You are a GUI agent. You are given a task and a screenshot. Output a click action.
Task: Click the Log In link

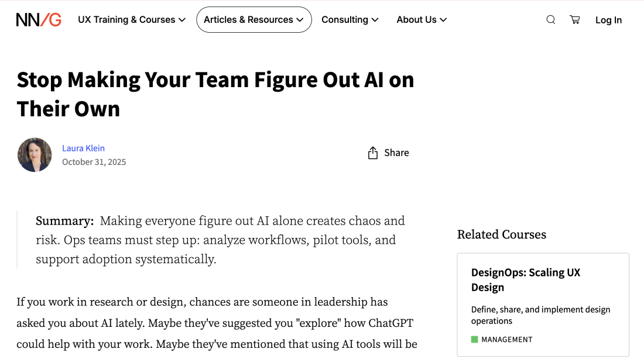click(608, 20)
